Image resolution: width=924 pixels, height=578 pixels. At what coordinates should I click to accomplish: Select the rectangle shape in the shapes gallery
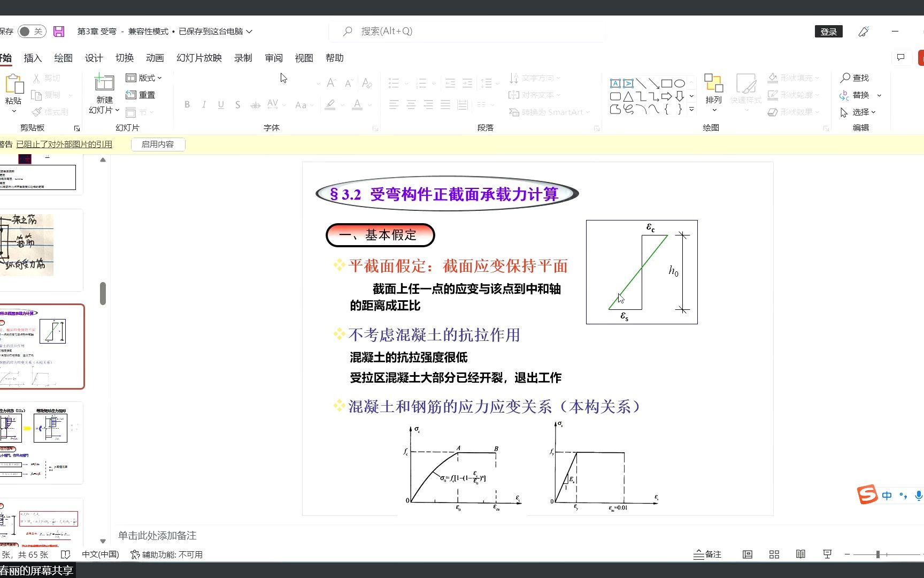(x=666, y=83)
